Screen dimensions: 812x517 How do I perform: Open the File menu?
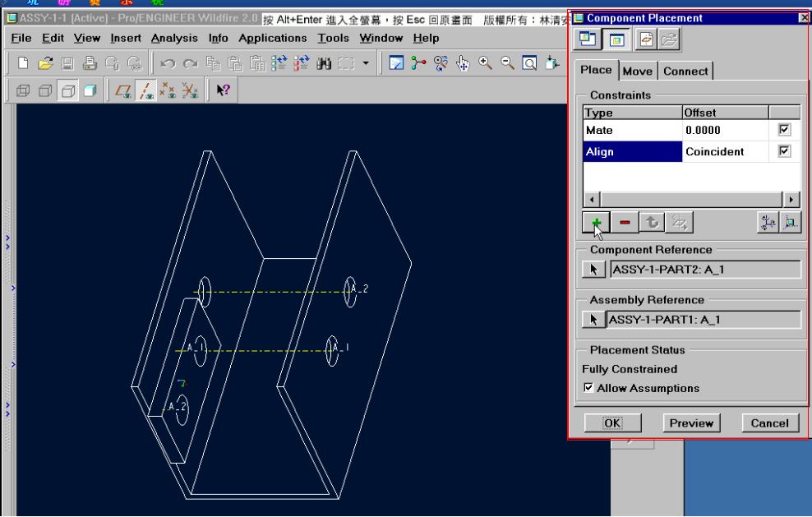tap(21, 38)
